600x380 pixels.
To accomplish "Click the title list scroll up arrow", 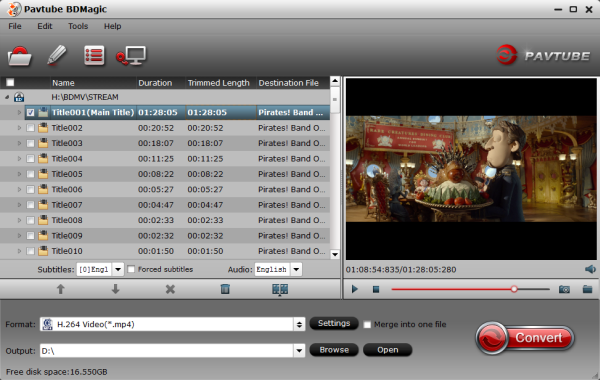I will [335, 81].
